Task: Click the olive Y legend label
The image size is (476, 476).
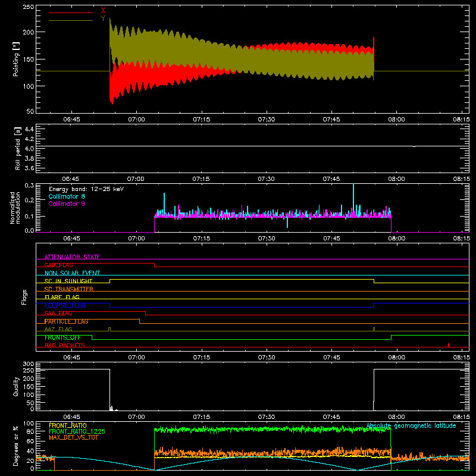Action: [x=103, y=18]
